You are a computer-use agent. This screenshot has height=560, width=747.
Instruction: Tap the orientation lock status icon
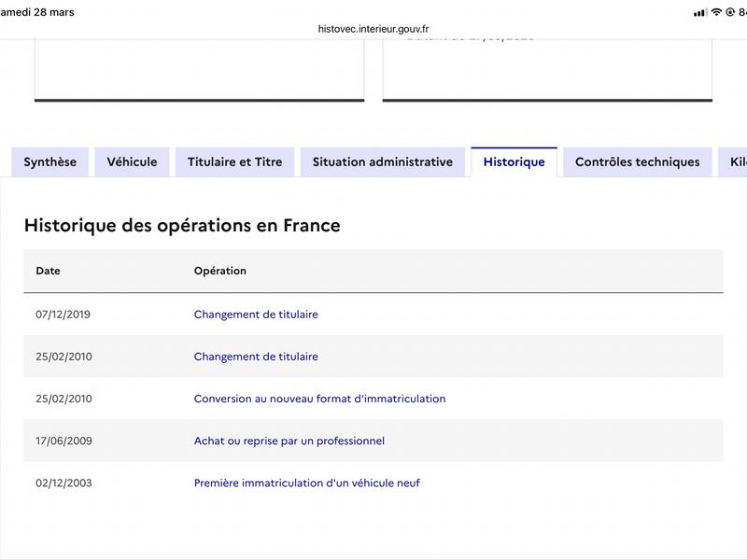pos(730,12)
